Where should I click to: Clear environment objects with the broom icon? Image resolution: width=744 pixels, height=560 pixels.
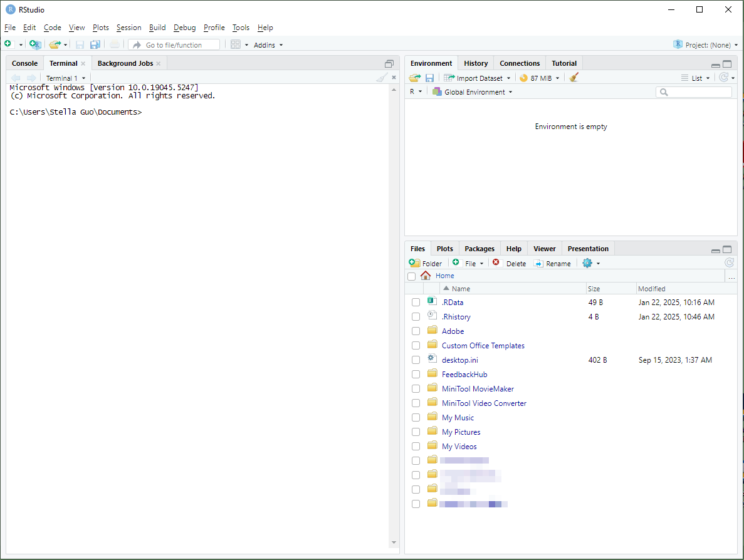click(574, 77)
